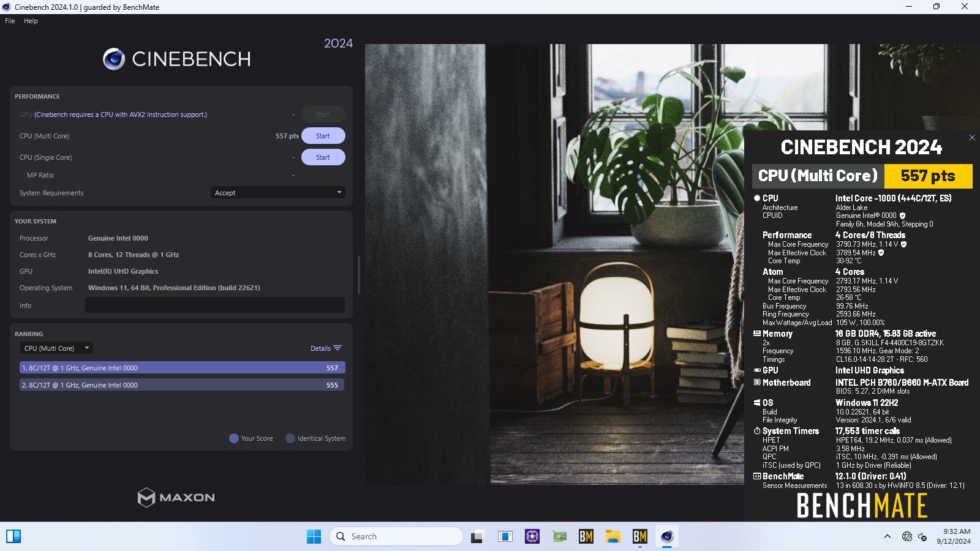
Task: Click the Details filter lines icon
Action: click(337, 348)
